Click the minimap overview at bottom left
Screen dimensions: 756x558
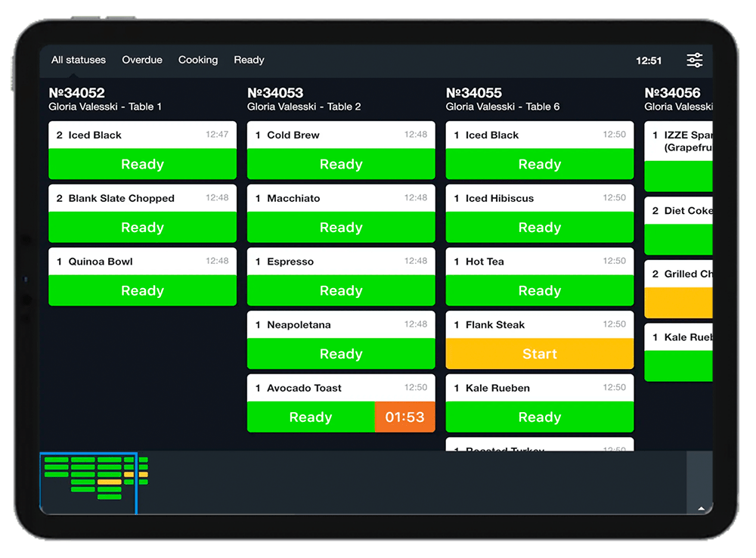(88, 484)
